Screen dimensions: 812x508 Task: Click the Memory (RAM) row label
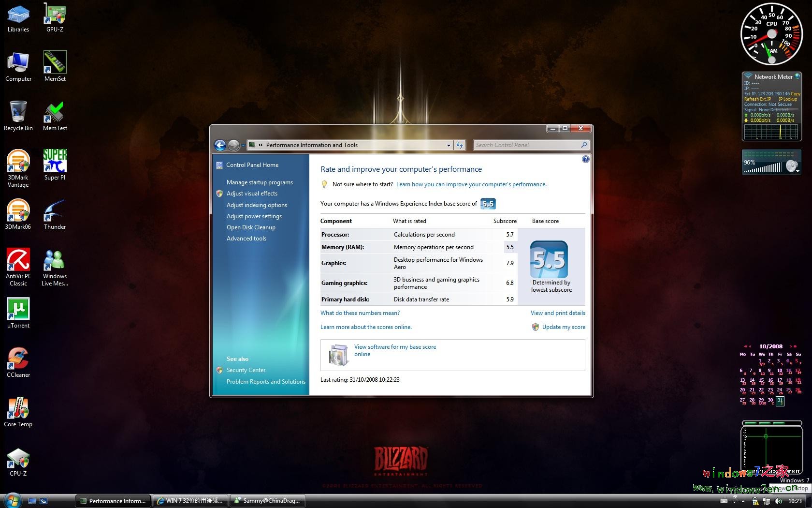click(343, 247)
